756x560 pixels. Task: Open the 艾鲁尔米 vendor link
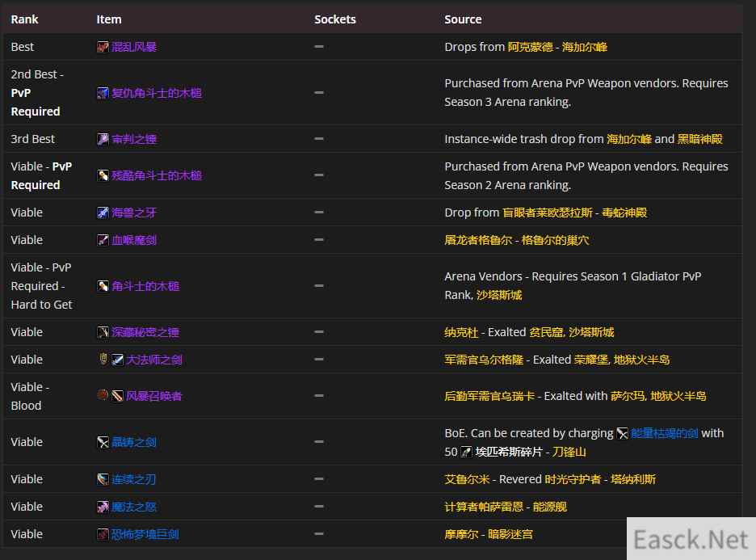[x=467, y=479]
